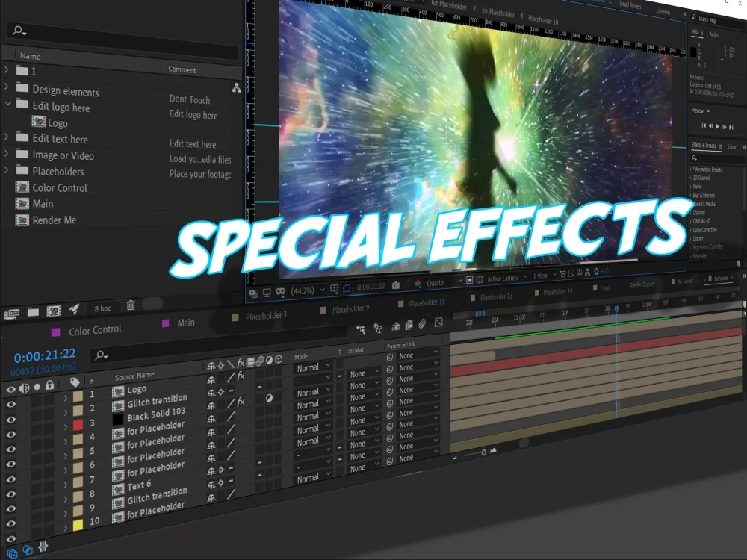Take a snapshot with the camera icon

point(396,285)
